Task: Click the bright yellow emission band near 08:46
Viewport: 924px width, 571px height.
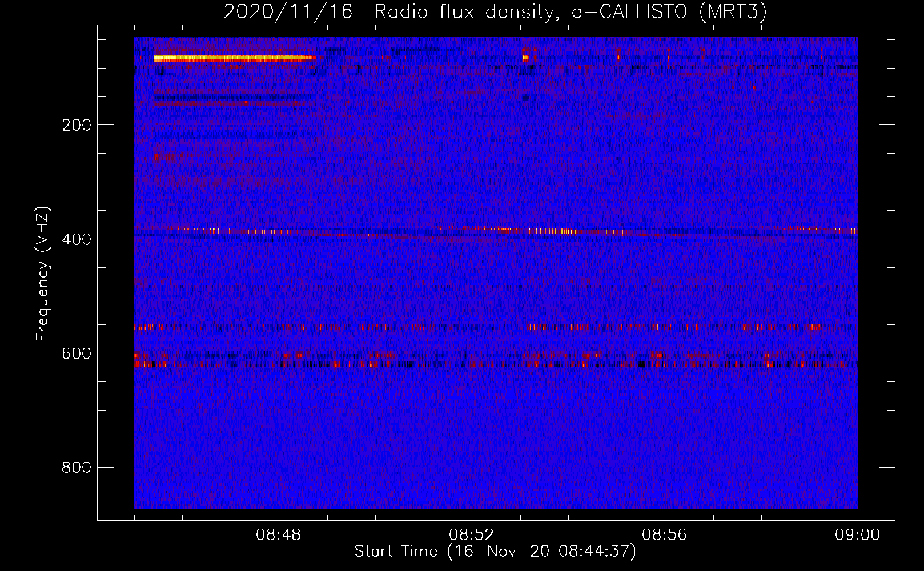Action: pyautogui.click(x=235, y=58)
